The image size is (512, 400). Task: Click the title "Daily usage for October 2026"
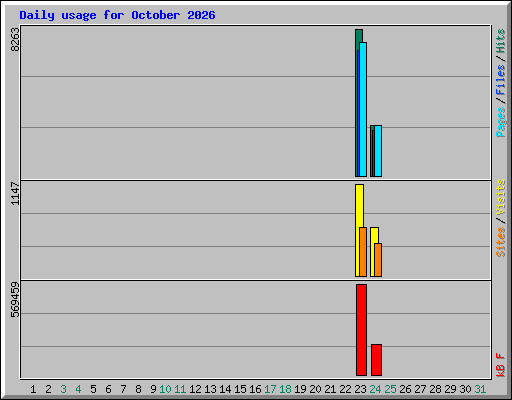[117, 15]
